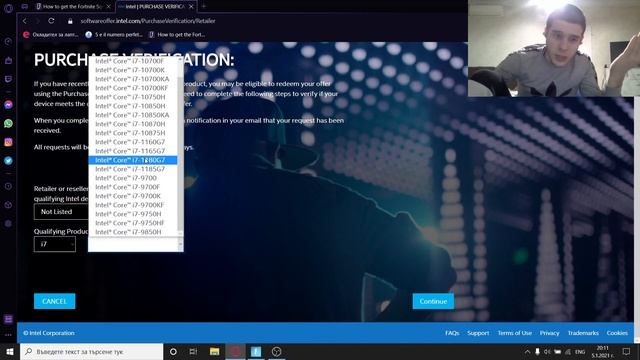The height and width of the screenshot is (360, 640).
Task: Click the CANCEL button
Action: [54, 301]
